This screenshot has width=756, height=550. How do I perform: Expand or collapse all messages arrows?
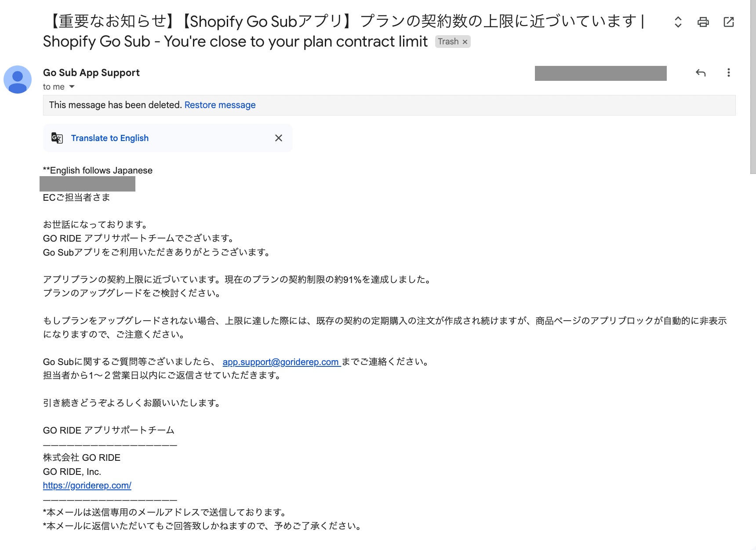coord(678,22)
